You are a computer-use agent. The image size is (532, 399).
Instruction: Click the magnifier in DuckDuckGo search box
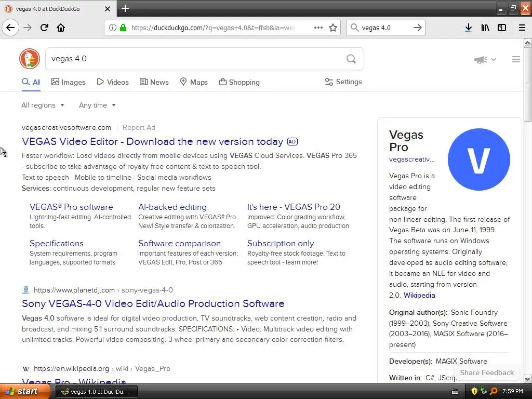point(351,59)
